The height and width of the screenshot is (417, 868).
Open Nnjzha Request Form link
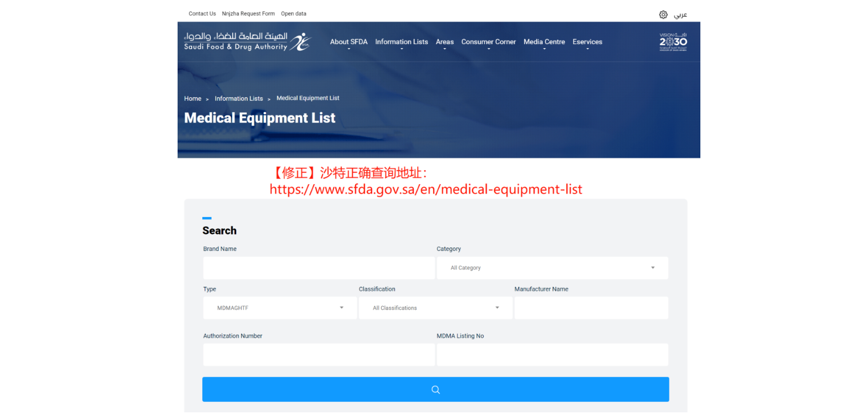tap(248, 13)
